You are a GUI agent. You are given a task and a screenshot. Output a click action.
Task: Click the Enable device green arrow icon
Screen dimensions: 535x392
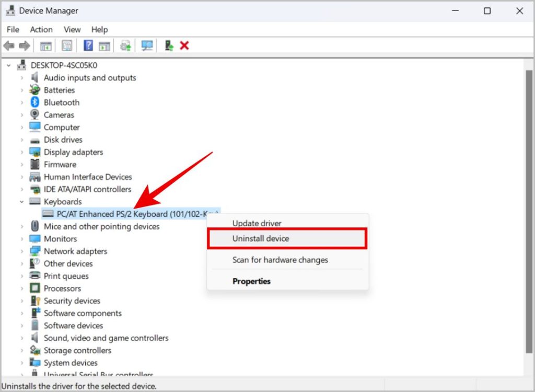point(169,45)
